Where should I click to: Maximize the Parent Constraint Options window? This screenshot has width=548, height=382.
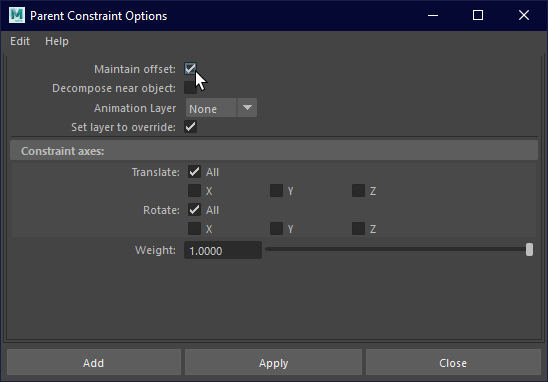(478, 15)
